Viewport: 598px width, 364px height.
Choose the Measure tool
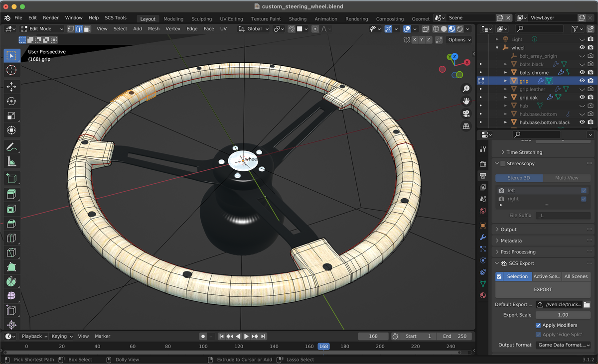pos(11,162)
